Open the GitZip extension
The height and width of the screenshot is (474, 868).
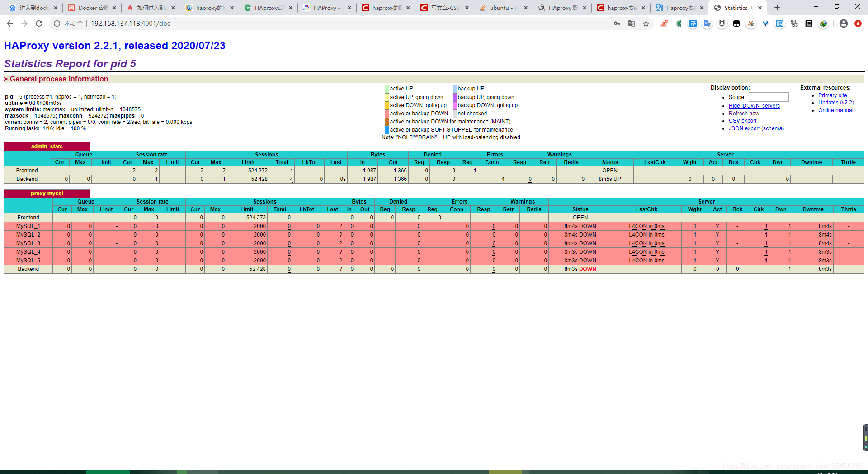[794, 24]
